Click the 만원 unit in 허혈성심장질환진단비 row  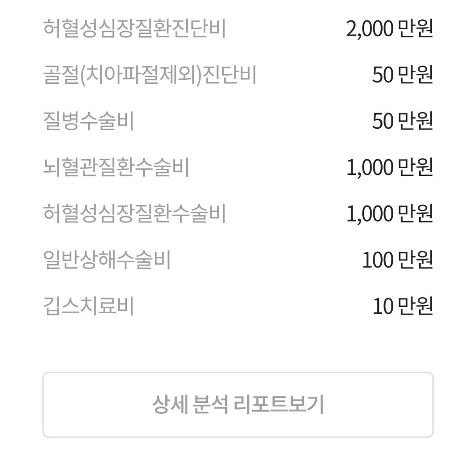(416, 29)
